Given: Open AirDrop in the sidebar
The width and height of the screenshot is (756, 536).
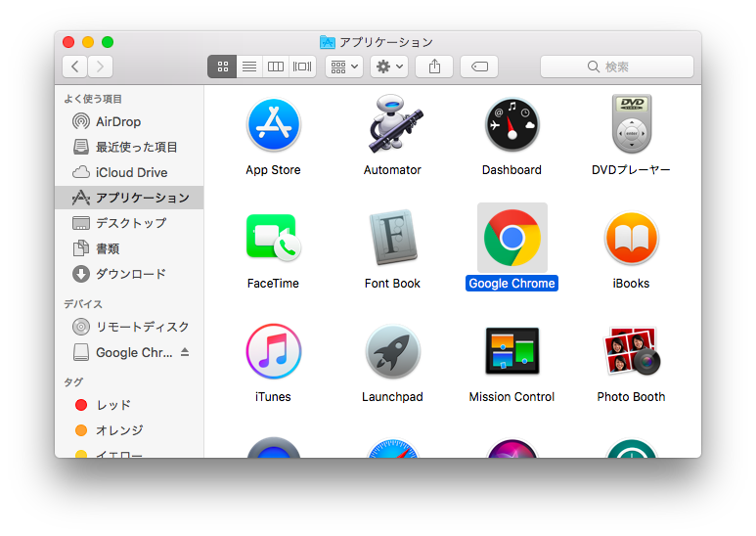Looking at the screenshot, I should pos(129,121).
